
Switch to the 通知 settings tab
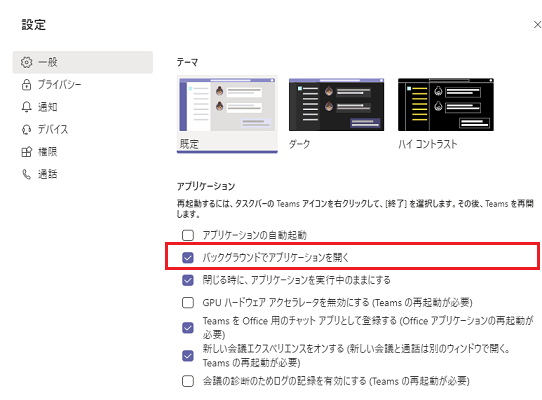[x=83, y=107]
